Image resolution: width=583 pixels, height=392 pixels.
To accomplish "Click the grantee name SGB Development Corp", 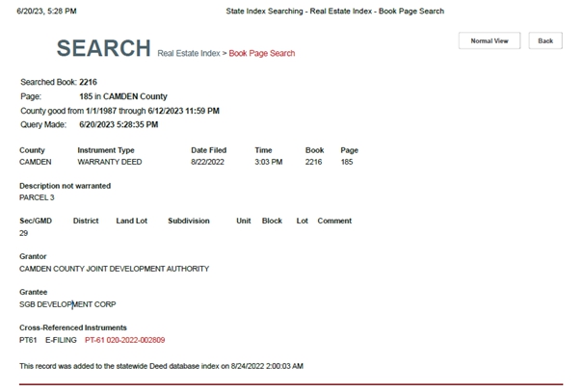I will click(67, 304).
